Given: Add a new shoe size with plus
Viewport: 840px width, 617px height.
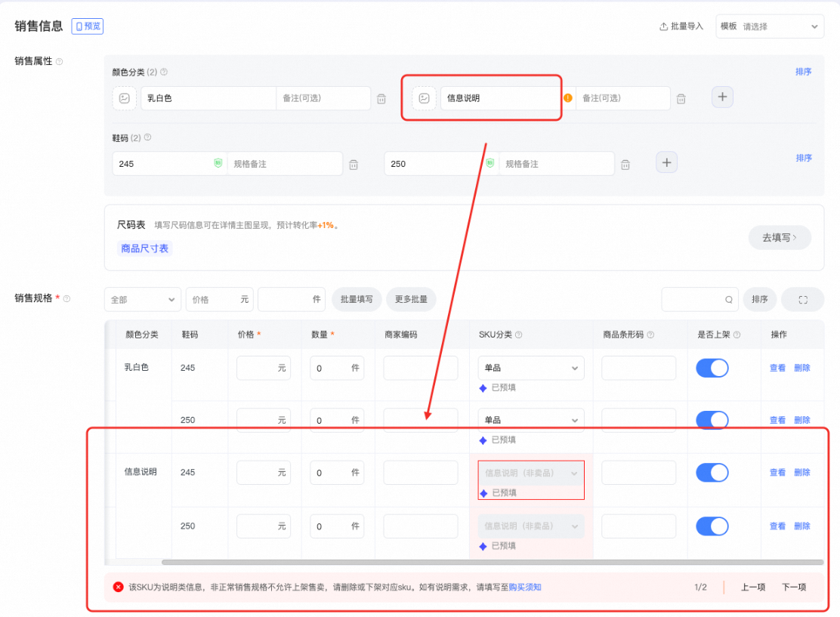Looking at the screenshot, I should tap(666, 162).
